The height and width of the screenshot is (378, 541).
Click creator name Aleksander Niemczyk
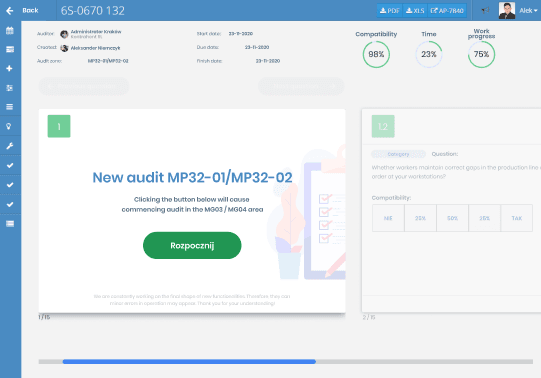(96, 48)
